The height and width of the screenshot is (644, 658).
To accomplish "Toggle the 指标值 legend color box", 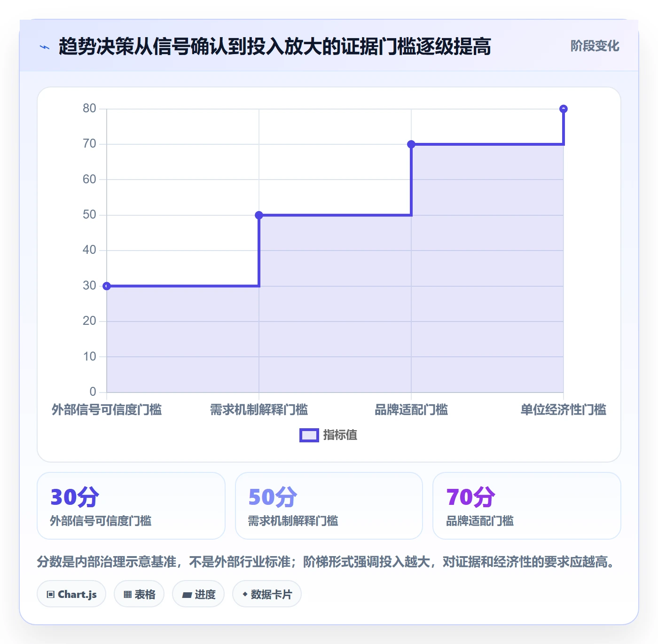I will 309,435.
